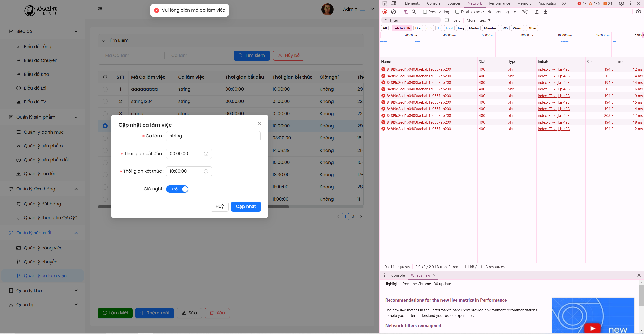The height and width of the screenshot is (334, 644).
Task: Click the stop recording network log icon
Action: coord(385,12)
